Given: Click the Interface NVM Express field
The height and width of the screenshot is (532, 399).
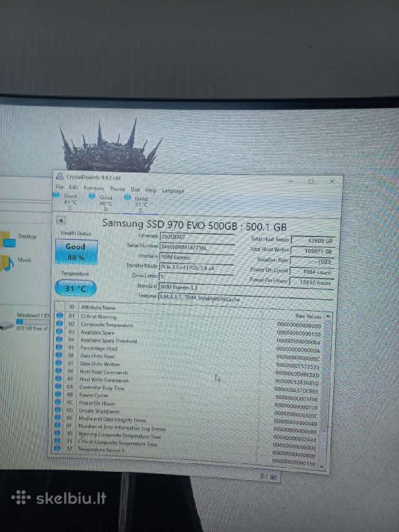Looking at the screenshot, I should [x=197, y=257].
